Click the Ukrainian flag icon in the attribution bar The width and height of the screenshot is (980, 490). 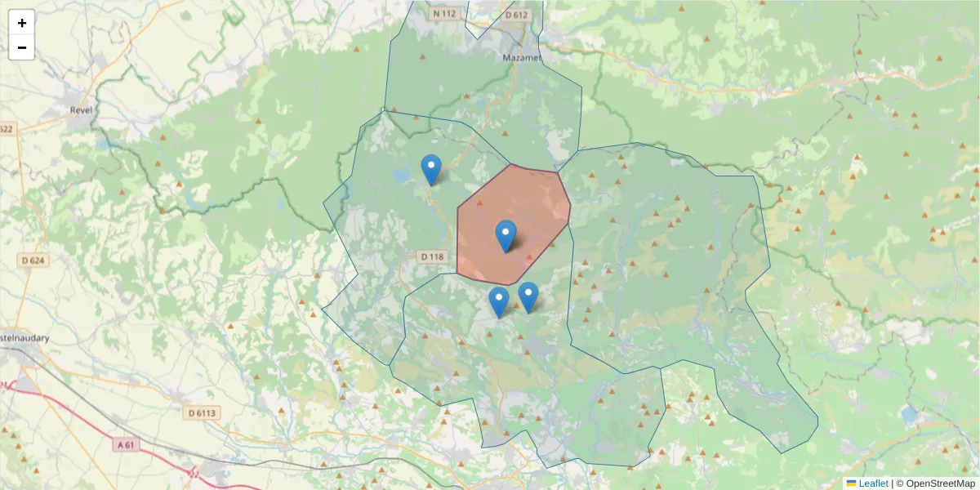[x=852, y=483]
